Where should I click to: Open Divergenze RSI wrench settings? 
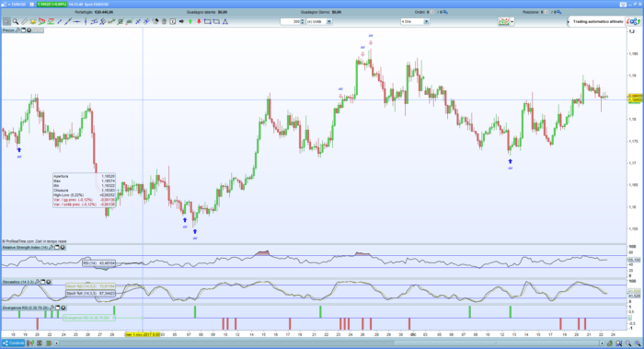click(52, 308)
